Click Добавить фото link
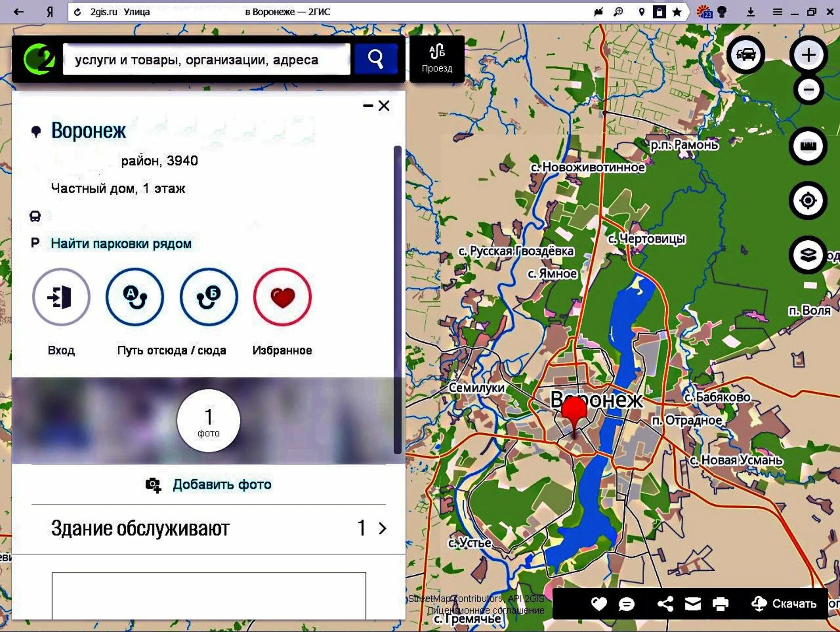The height and width of the screenshot is (632, 840). [x=221, y=485]
